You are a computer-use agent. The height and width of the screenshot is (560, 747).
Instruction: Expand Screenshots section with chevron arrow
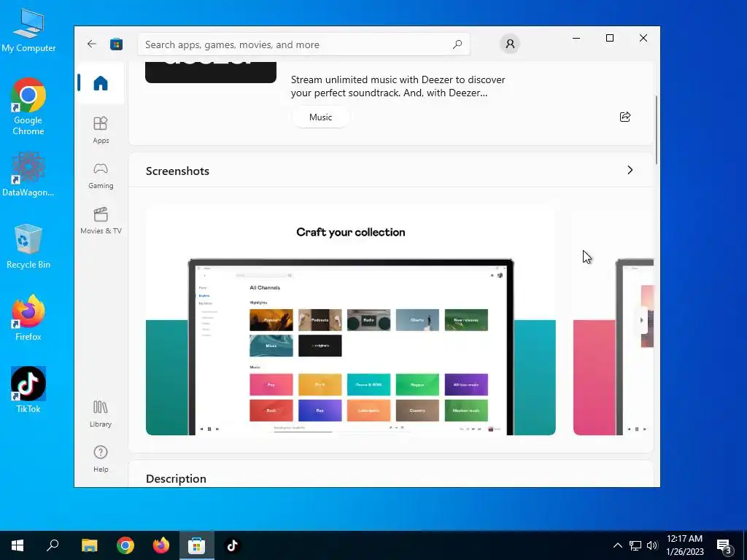click(x=630, y=170)
